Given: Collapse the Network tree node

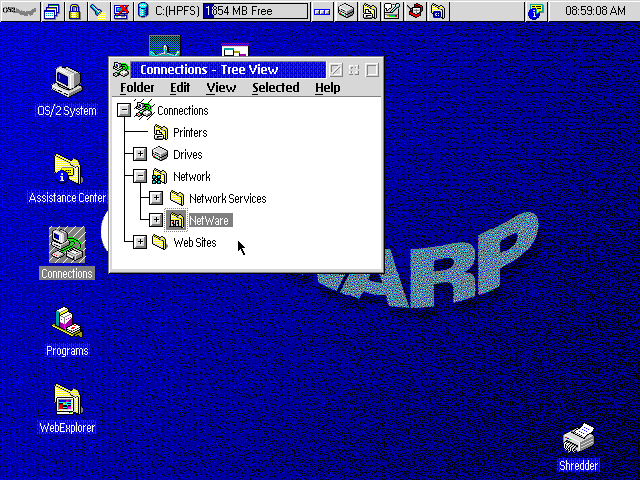Looking at the screenshot, I should click(x=140, y=176).
